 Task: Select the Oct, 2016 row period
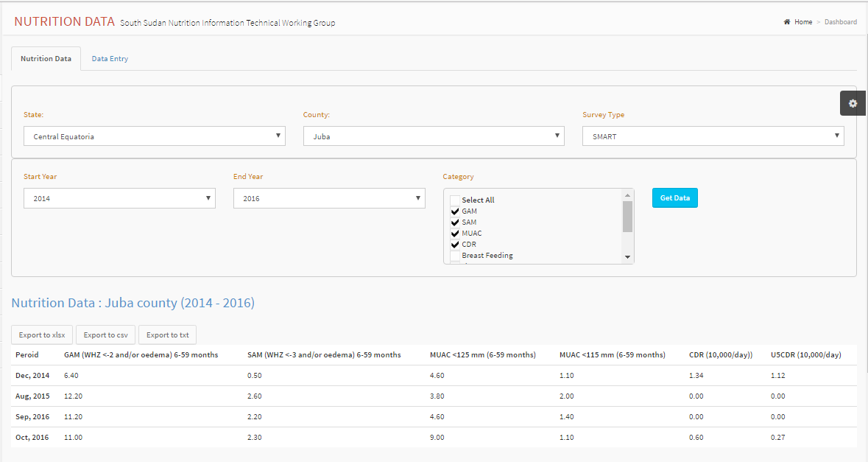(32, 438)
